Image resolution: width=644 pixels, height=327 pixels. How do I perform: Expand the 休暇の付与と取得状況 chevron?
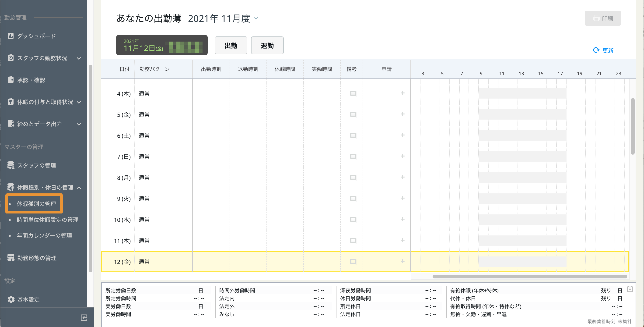[79, 102]
